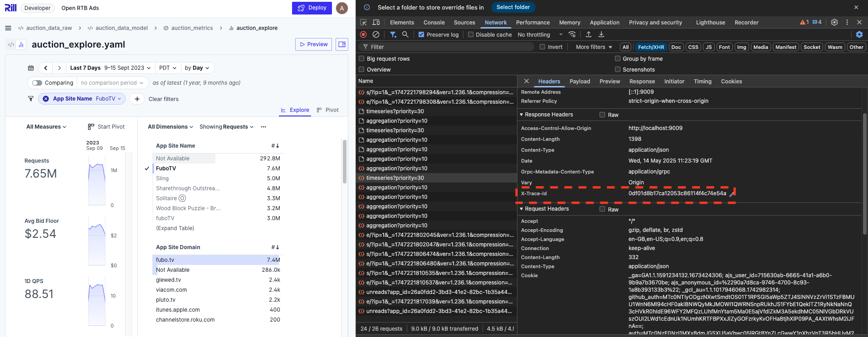Image resolution: width=868 pixels, height=337 pixels.
Task: Open the hamburger menu in Rill
Action: 8,28
